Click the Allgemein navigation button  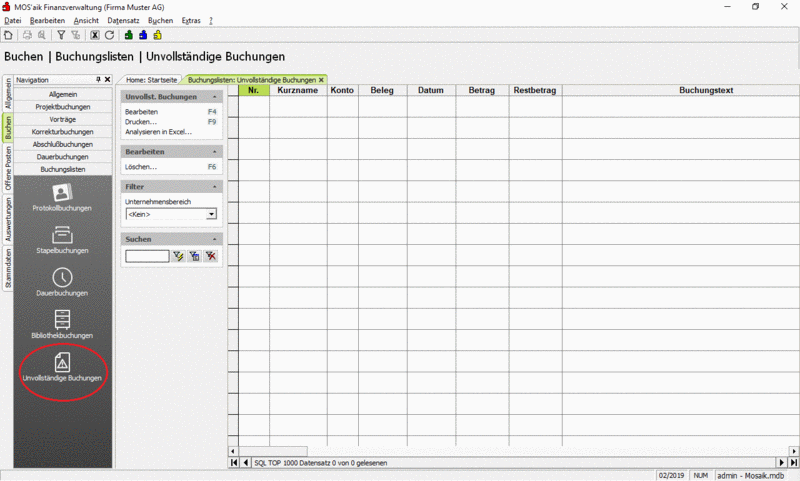coord(63,94)
